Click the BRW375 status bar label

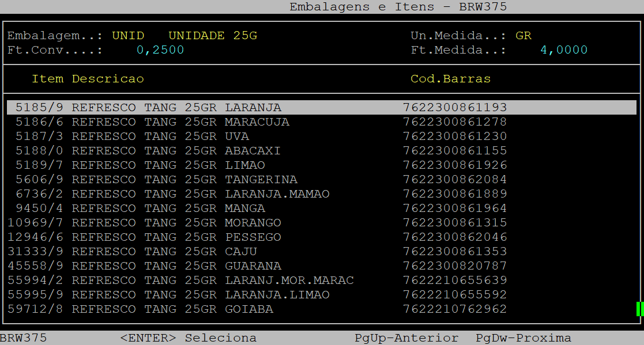tap(24, 338)
